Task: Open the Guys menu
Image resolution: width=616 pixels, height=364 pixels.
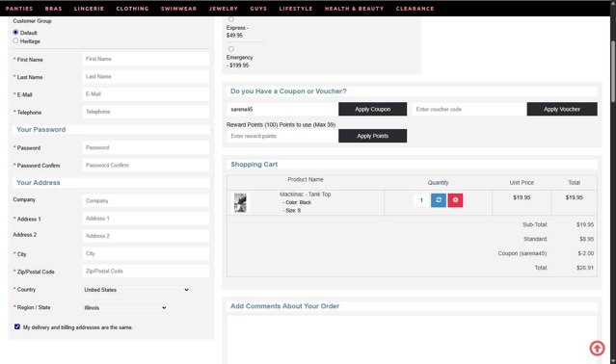Action: (x=258, y=9)
